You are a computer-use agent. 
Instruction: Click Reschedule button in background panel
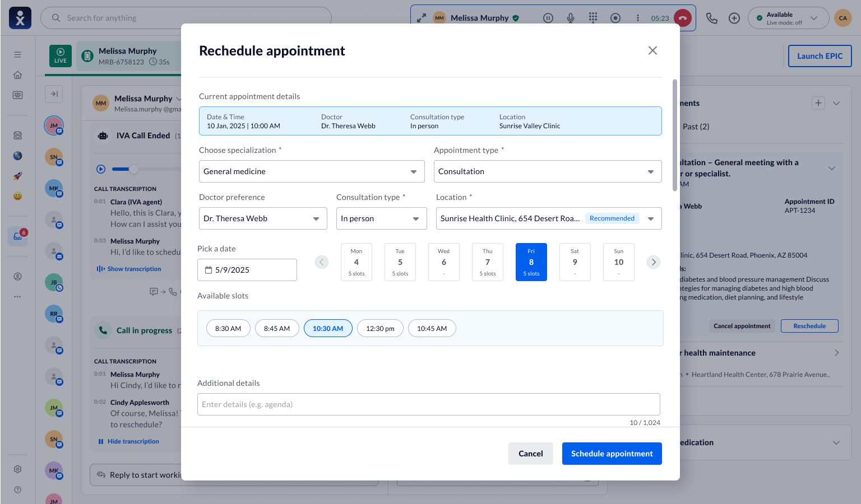809,326
